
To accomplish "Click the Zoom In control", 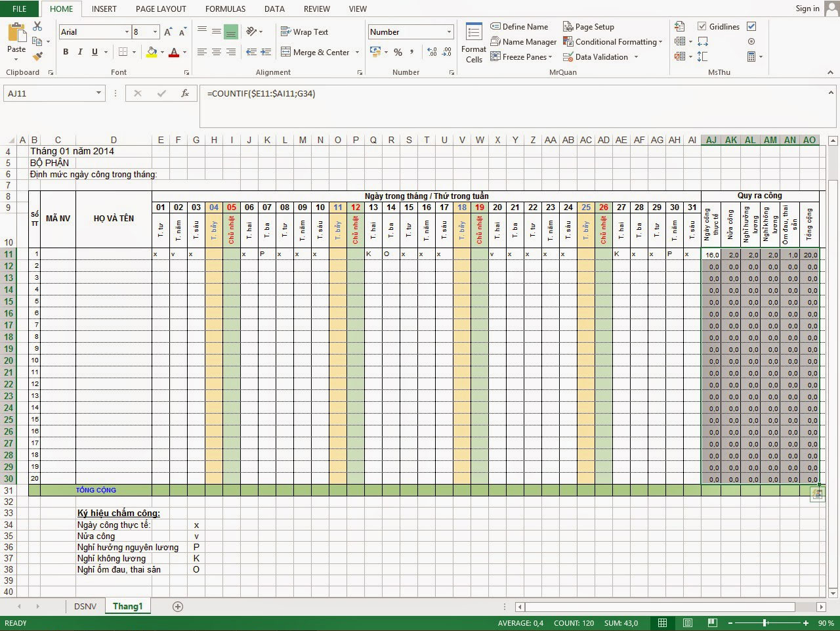I will (x=805, y=622).
